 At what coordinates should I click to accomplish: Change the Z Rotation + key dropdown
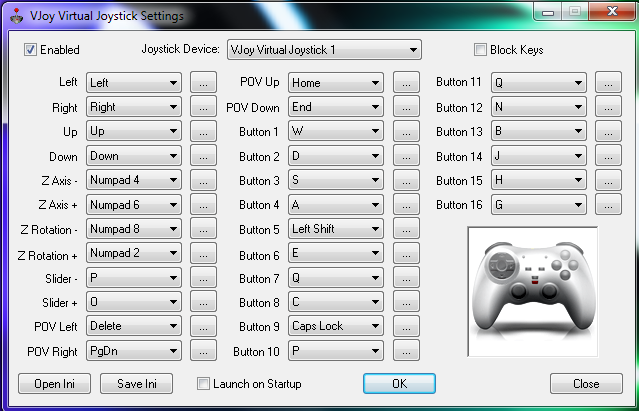click(134, 253)
